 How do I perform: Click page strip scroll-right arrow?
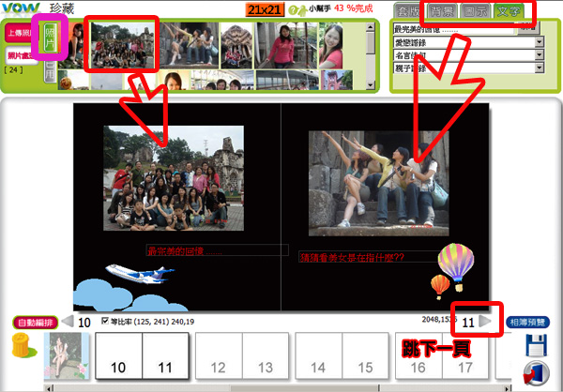point(508,388)
